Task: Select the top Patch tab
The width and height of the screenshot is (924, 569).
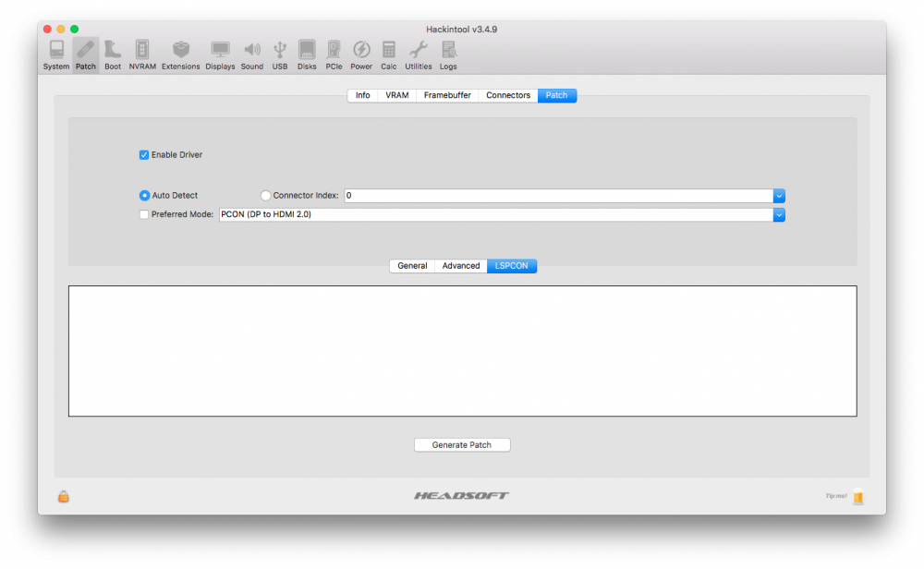Action: (x=557, y=95)
